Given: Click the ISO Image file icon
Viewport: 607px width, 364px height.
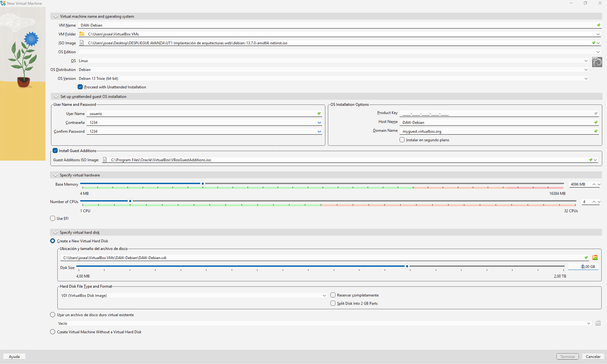Looking at the screenshot, I should [x=82, y=43].
